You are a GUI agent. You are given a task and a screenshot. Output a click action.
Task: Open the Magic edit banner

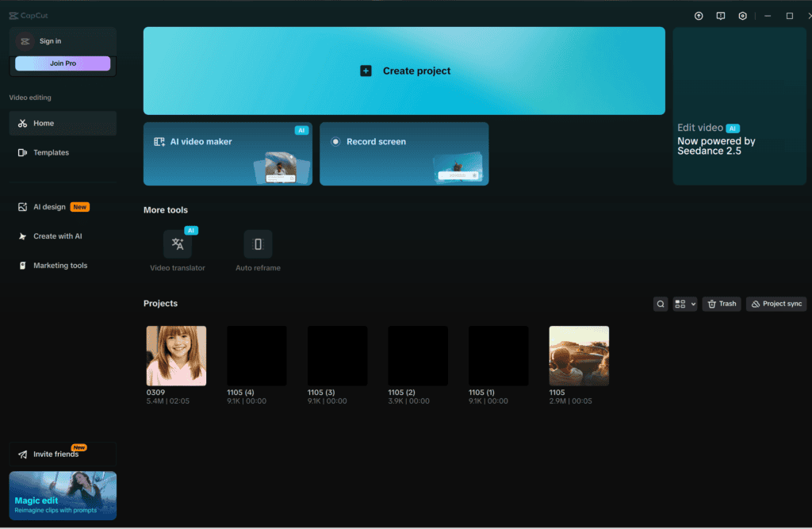click(63, 496)
